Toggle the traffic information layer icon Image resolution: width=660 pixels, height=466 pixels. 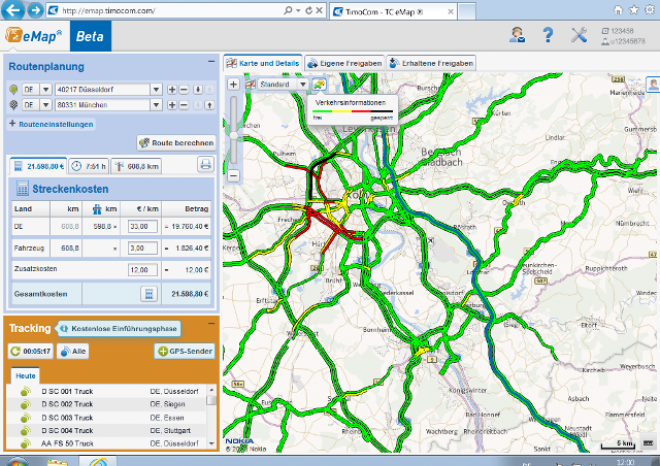318,85
